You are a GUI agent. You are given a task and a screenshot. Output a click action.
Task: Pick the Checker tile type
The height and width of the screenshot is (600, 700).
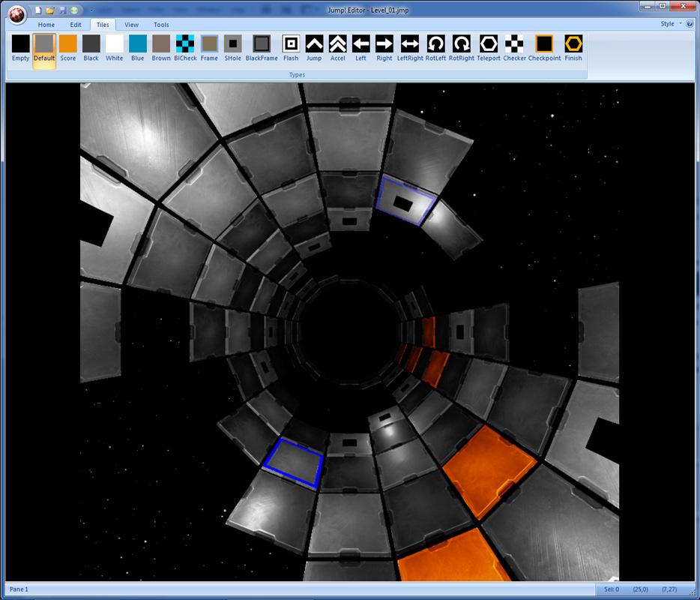514,48
